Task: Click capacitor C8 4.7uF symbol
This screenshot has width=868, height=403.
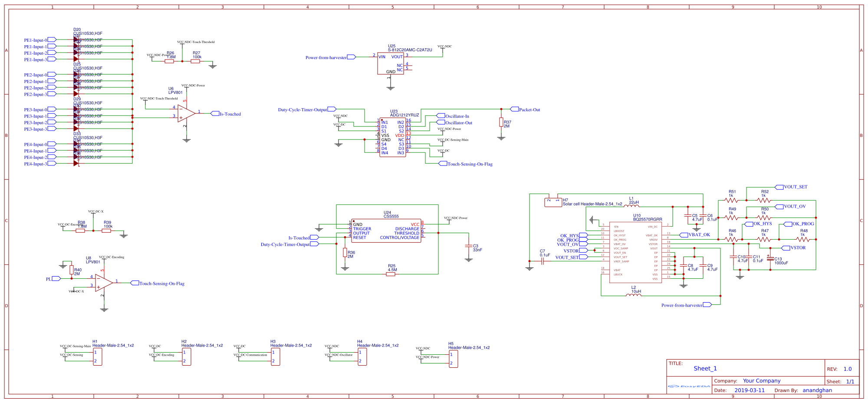Action: click(x=684, y=265)
